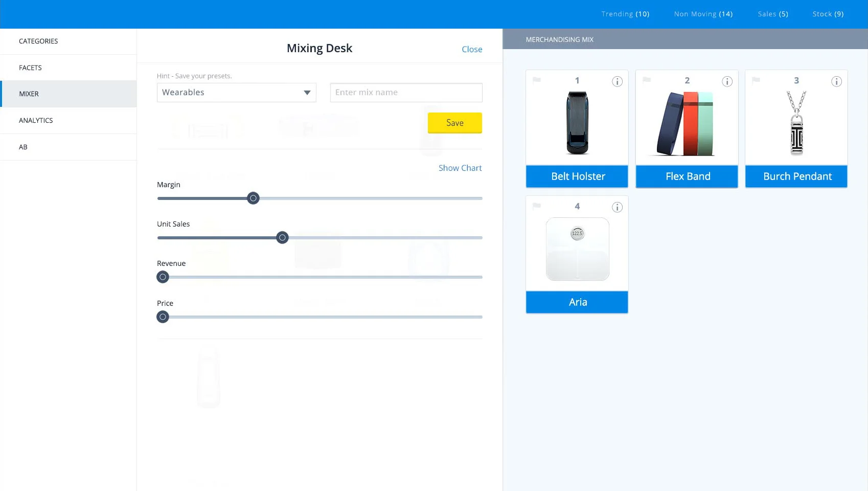The image size is (868, 491).
Task: Open AB in the sidebar
Action: pos(68,147)
